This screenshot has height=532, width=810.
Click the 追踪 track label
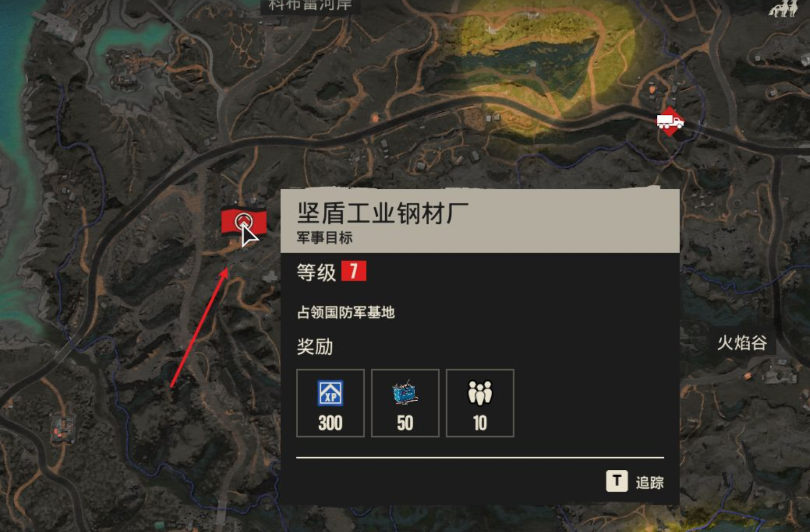(650, 482)
